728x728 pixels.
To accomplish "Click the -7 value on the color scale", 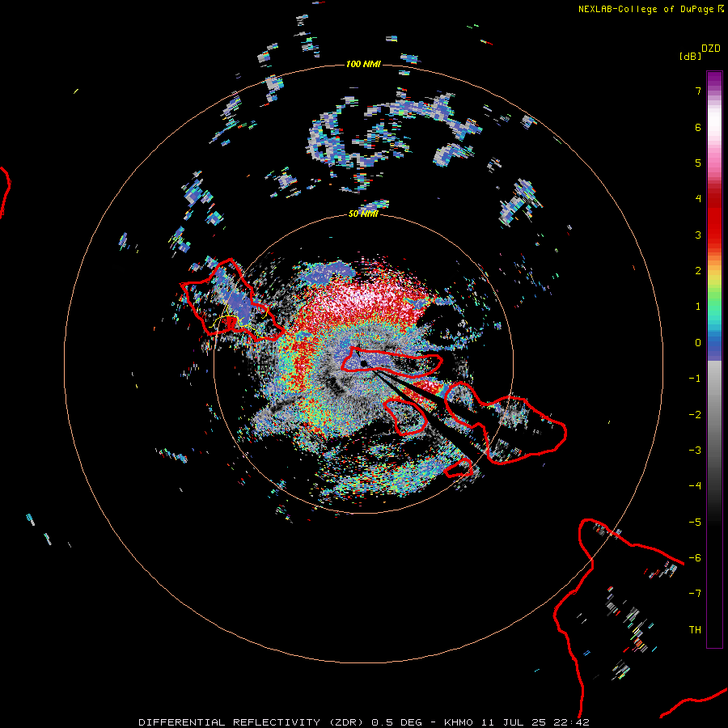I will [x=695, y=594].
